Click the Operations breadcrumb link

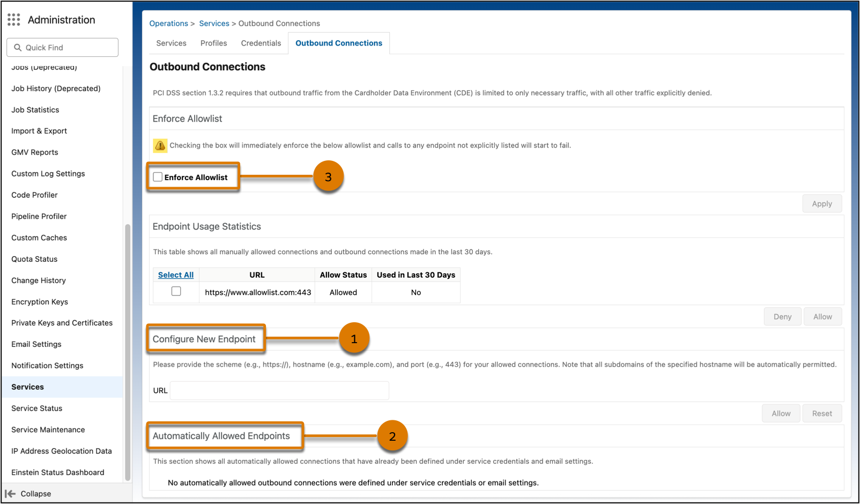(169, 24)
